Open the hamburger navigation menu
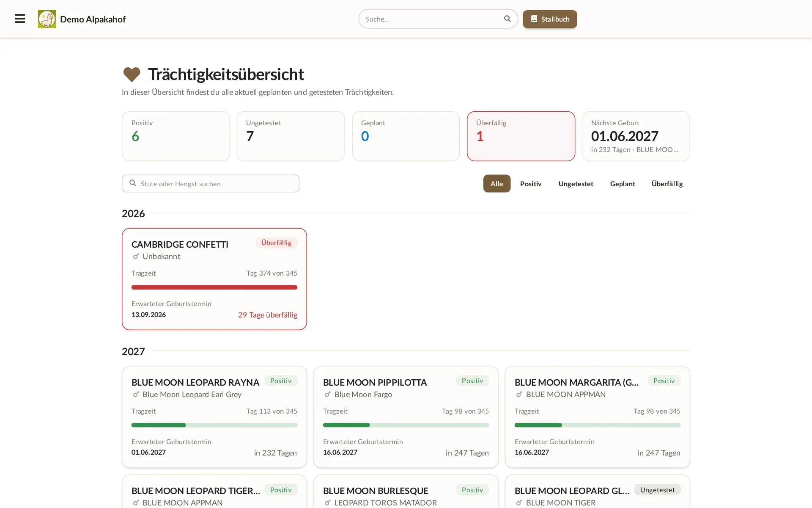Viewport: 812px width, 508px height. click(20, 19)
